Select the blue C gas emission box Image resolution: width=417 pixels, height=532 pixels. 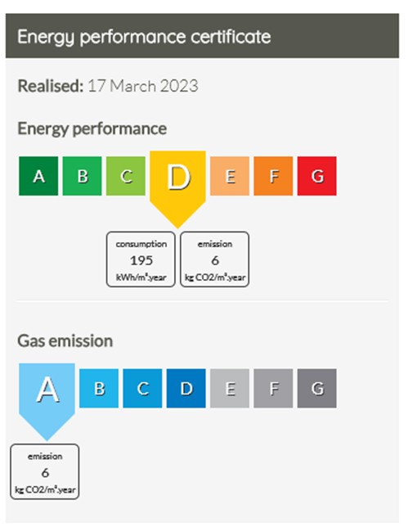pyautogui.click(x=142, y=388)
